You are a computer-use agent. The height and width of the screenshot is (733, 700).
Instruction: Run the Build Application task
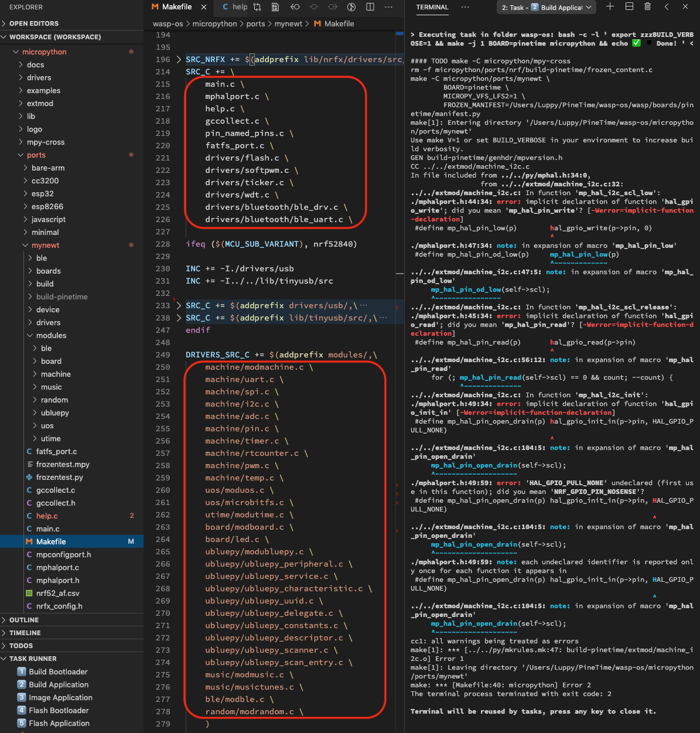tap(59, 684)
